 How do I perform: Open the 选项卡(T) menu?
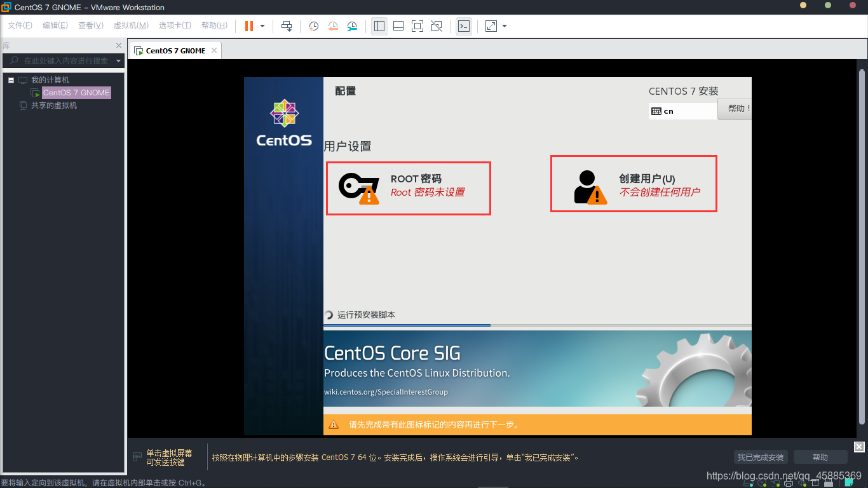coord(175,25)
